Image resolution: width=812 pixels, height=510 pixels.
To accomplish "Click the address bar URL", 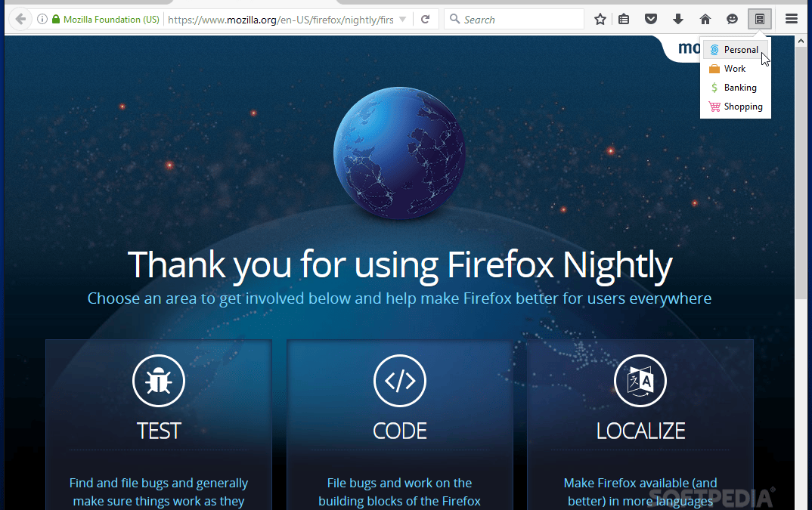I will tap(280, 20).
